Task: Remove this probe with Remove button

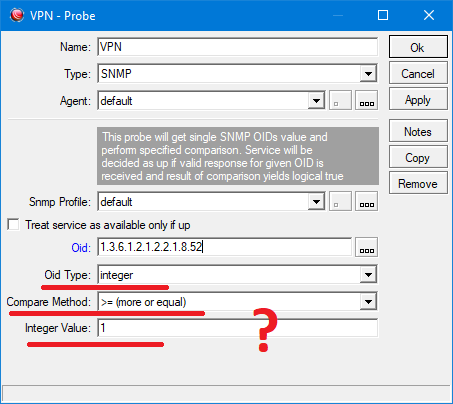Action: coord(418,183)
